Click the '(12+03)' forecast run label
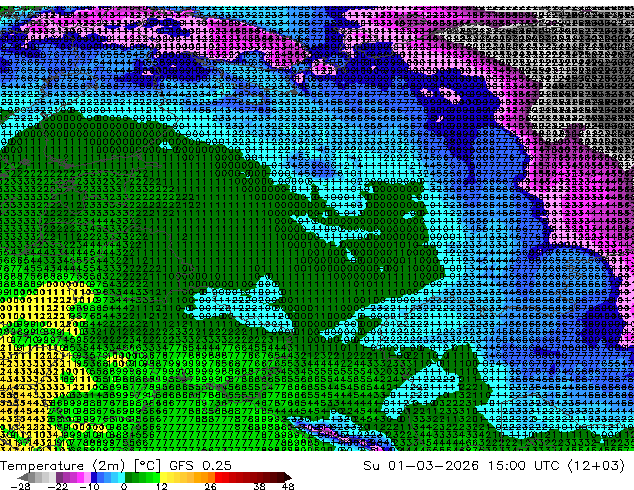This screenshot has height=490, width=634. pyautogui.click(x=596, y=466)
